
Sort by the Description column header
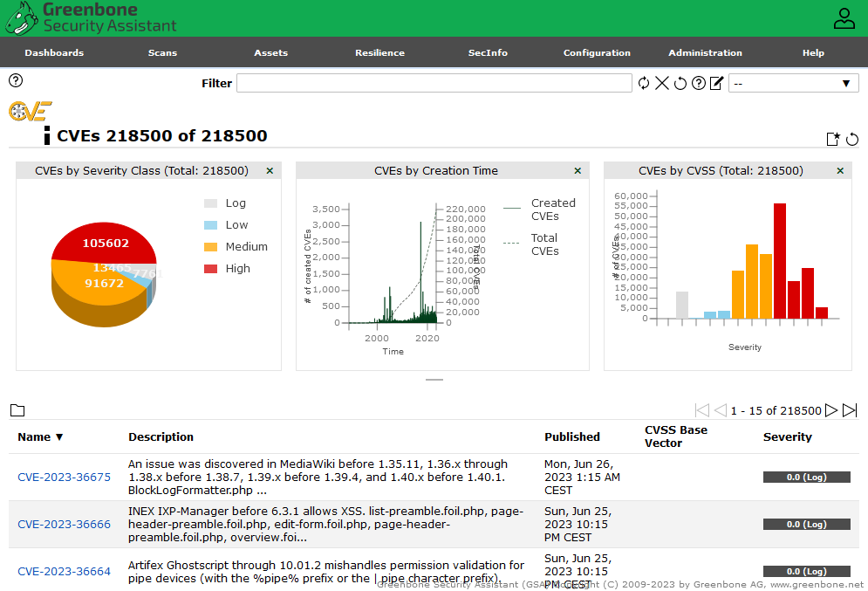click(161, 437)
